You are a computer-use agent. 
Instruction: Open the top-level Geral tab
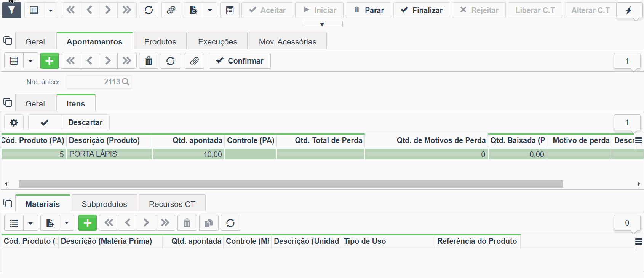pyautogui.click(x=35, y=41)
